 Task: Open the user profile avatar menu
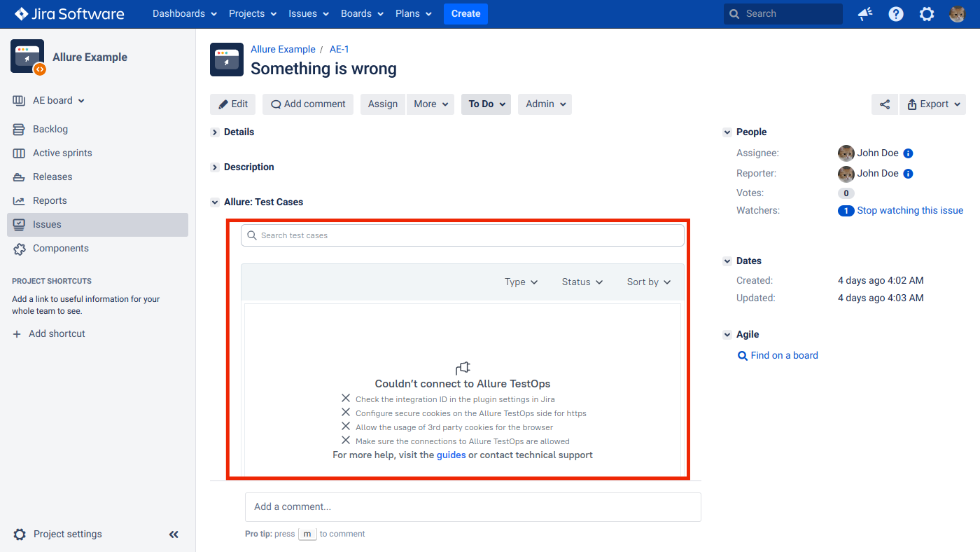958,14
